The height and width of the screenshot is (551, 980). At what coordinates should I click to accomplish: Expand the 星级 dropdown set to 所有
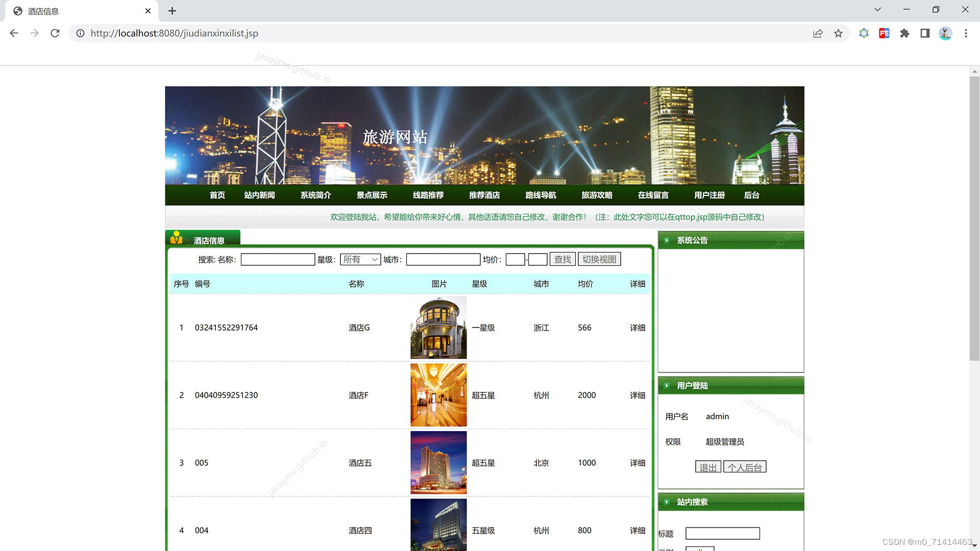pos(360,259)
